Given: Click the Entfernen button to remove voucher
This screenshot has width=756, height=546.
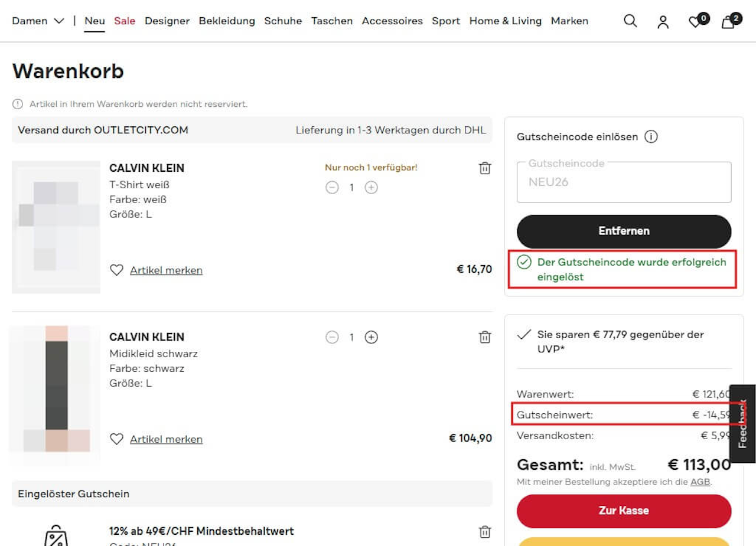Looking at the screenshot, I should click(x=624, y=231).
